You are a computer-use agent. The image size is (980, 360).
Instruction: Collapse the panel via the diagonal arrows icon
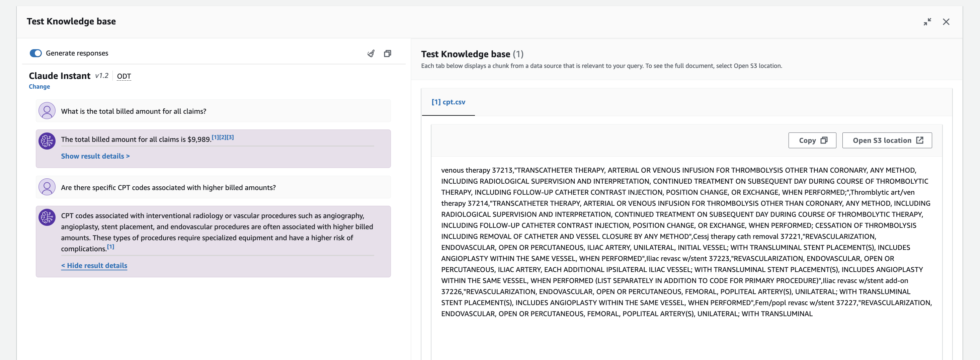(927, 22)
